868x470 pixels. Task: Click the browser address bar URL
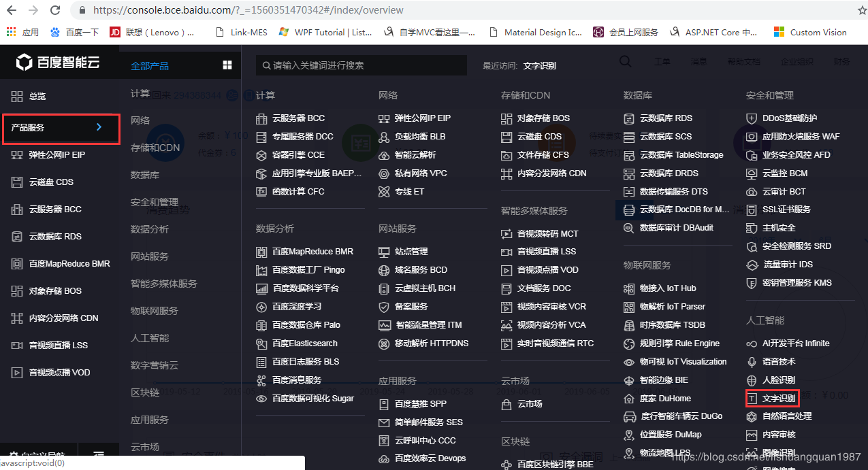pyautogui.click(x=248, y=10)
